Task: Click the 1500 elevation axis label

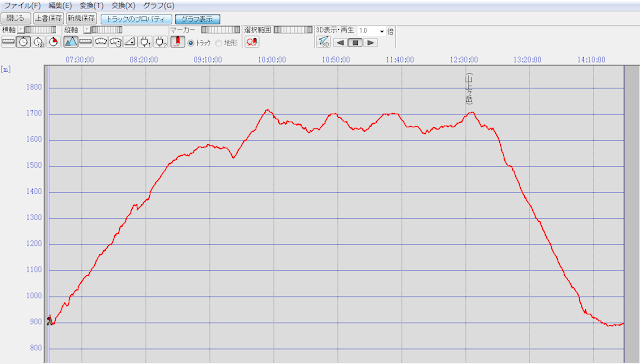Action: [x=34, y=166]
